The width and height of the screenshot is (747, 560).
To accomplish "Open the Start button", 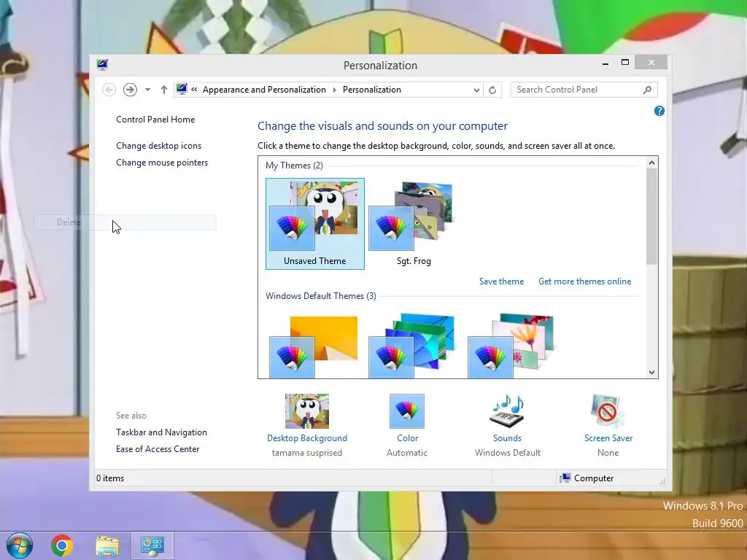I will [x=20, y=545].
